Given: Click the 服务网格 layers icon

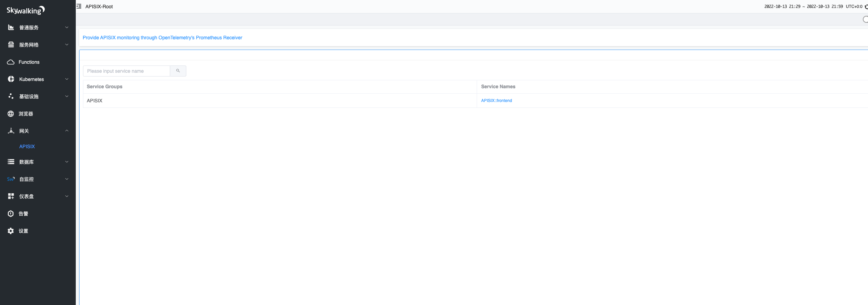Looking at the screenshot, I should (11, 45).
